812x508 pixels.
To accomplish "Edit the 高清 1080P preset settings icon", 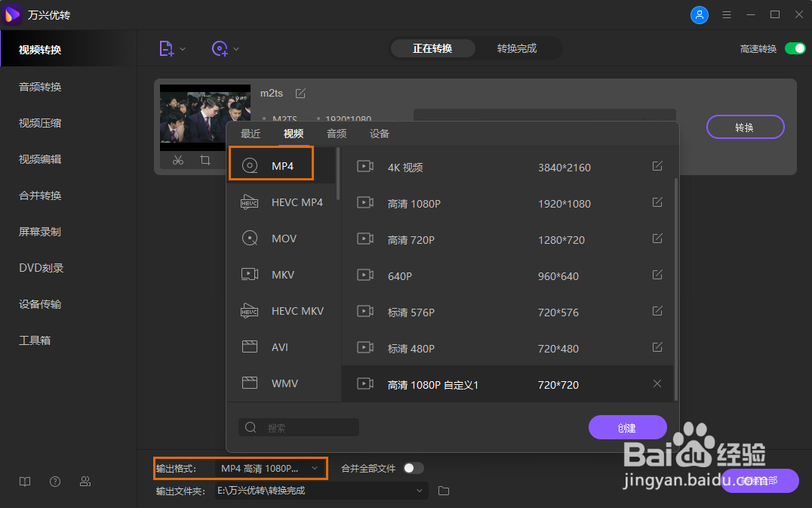I will click(657, 202).
